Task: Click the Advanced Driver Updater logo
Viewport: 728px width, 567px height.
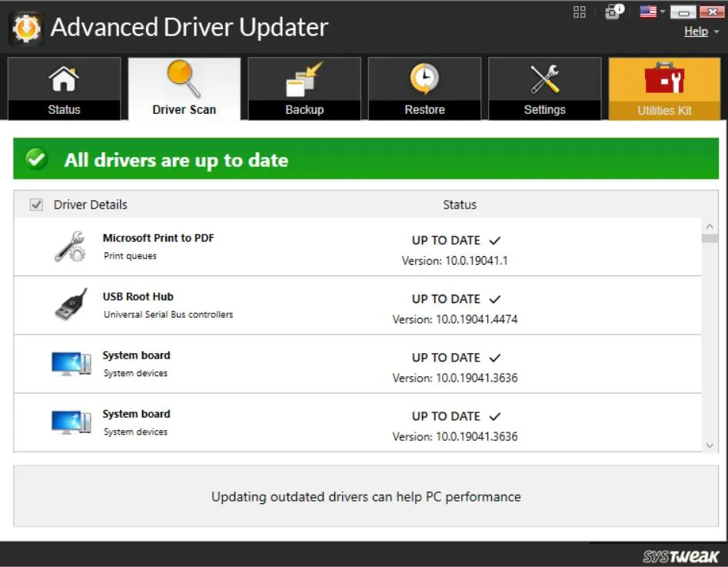Action: tap(25, 28)
